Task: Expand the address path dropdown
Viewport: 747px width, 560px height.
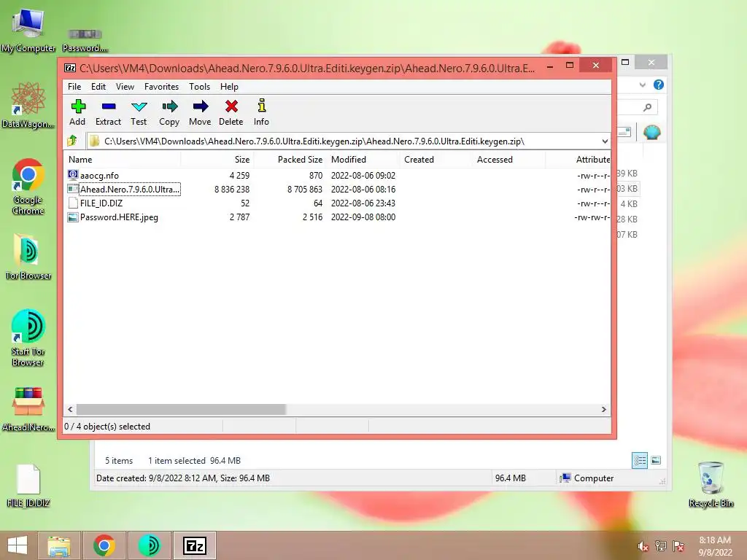Action: click(x=605, y=141)
